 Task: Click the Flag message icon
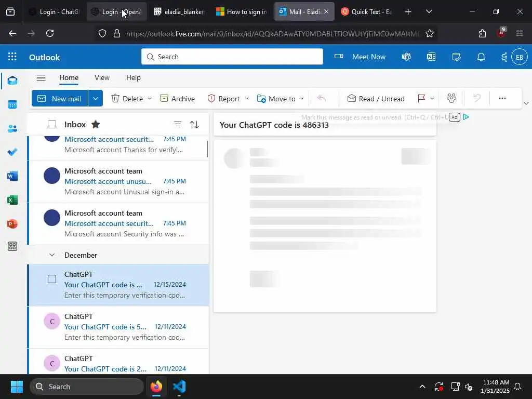pyautogui.click(x=422, y=98)
